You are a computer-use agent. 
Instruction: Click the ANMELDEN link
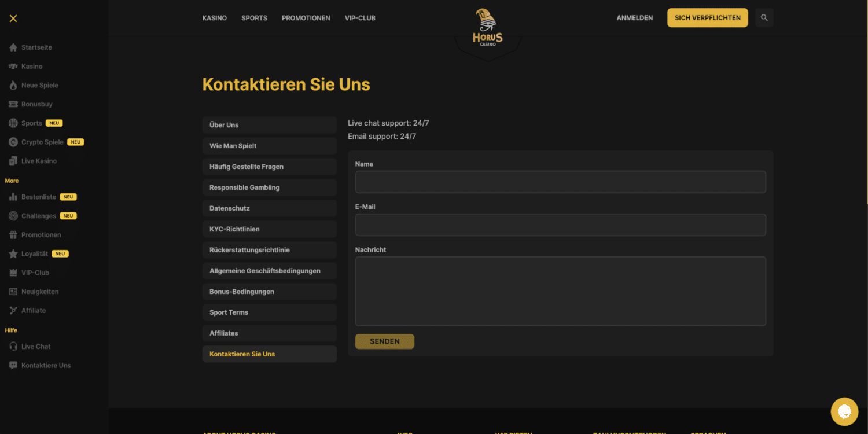point(634,18)
